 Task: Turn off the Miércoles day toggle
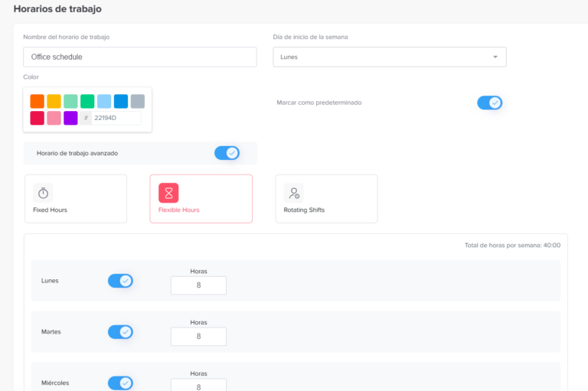pyautogui.click(x=120, y=383)
